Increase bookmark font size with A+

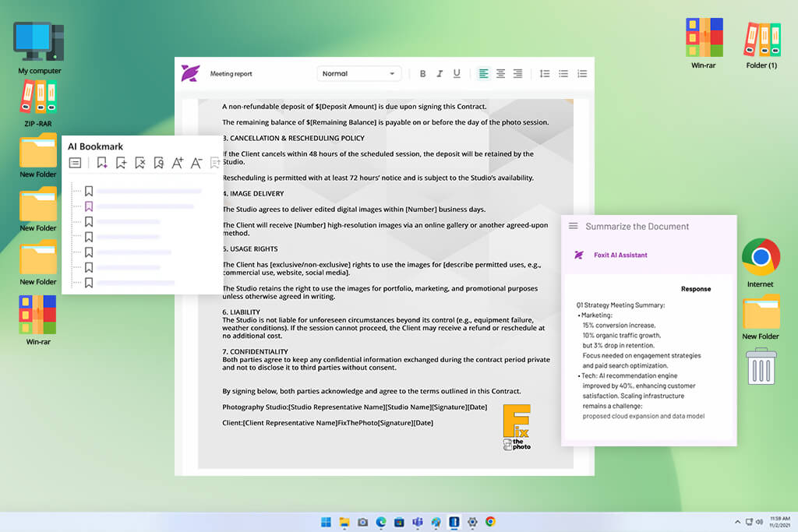pyautogui.click(x=177, y=163)
